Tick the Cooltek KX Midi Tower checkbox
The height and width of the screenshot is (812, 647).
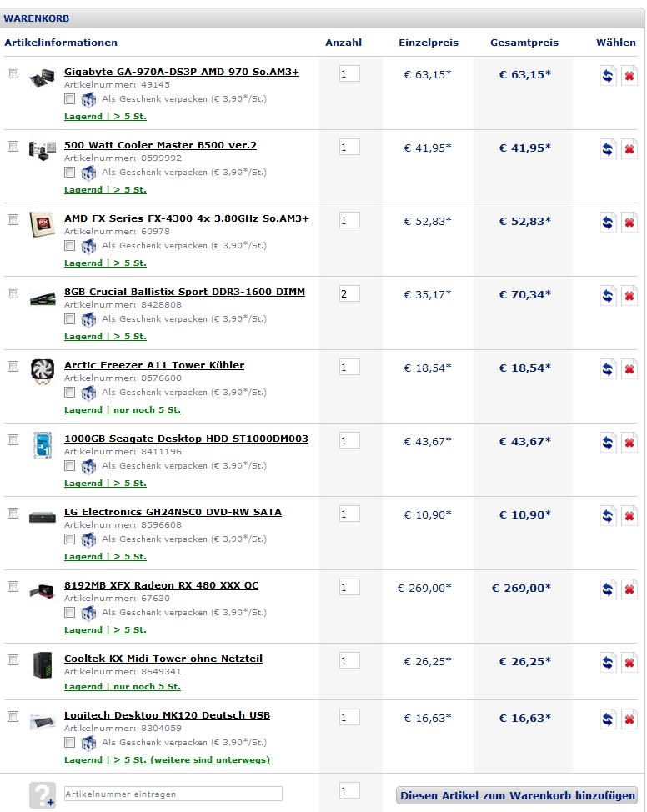(x=13, y=659)
